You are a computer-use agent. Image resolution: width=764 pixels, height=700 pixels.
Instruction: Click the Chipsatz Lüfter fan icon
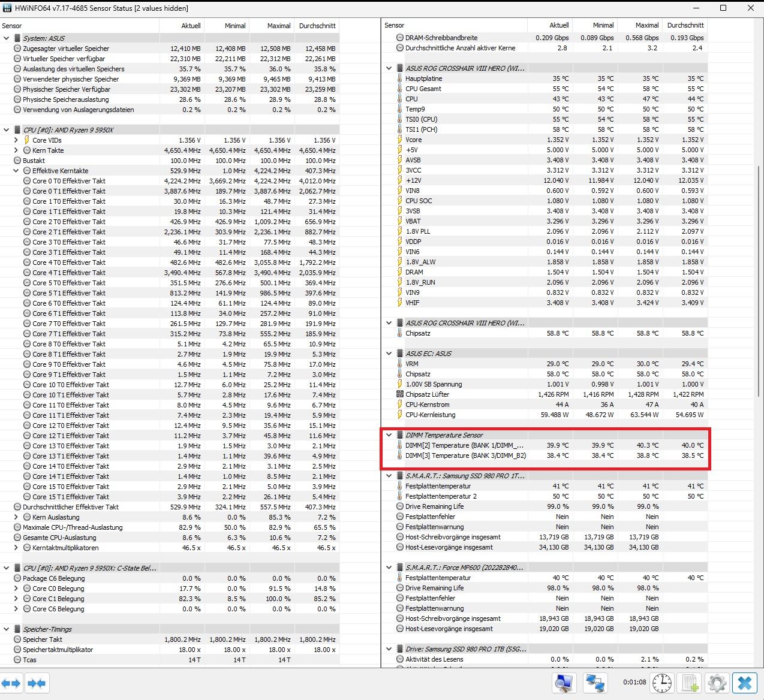point(400,394)
